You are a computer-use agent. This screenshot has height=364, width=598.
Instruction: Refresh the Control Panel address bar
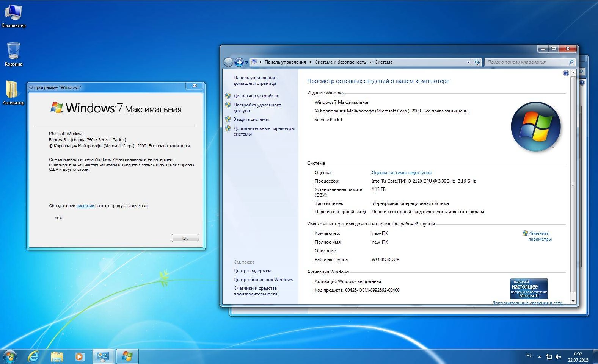pos(477,62)
